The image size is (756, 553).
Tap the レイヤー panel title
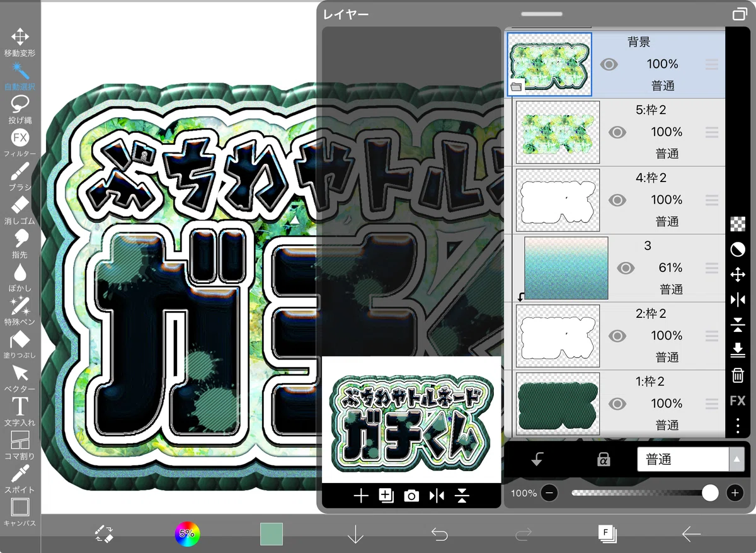tap(346, 14)
